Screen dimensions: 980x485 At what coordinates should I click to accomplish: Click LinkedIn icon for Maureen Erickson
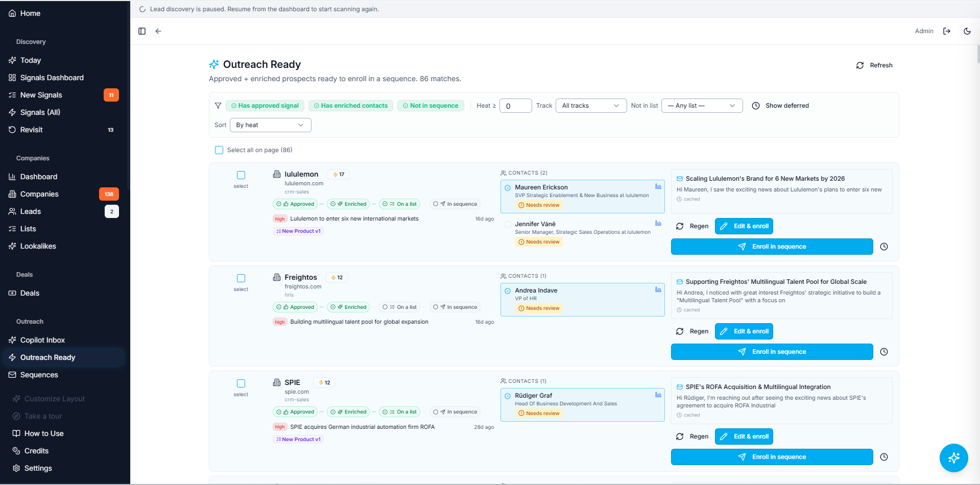click(x=658, y=187)
